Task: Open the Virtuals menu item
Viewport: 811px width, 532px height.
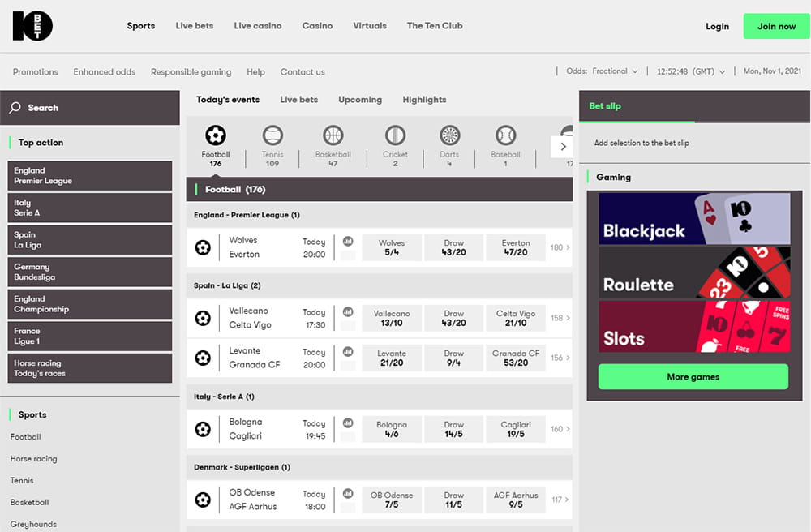Action: pyautogui.click(x=370, y=26)
